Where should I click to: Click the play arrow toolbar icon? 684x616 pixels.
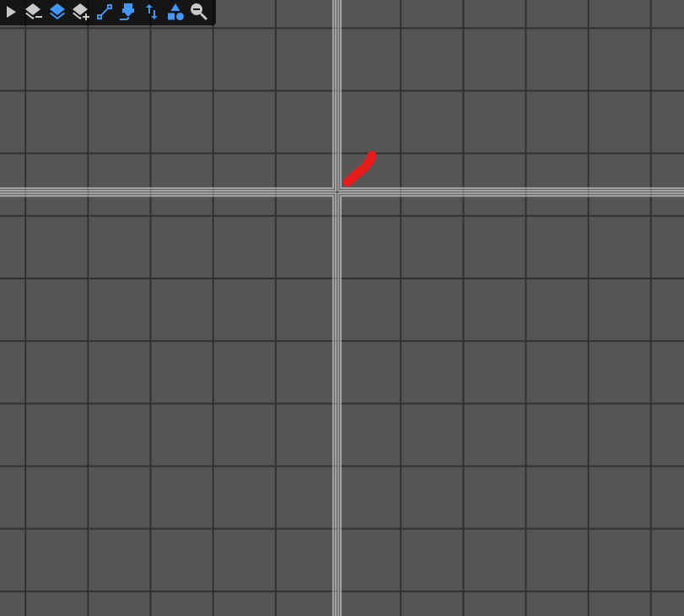pyautogui.click(x=11, y=12)
